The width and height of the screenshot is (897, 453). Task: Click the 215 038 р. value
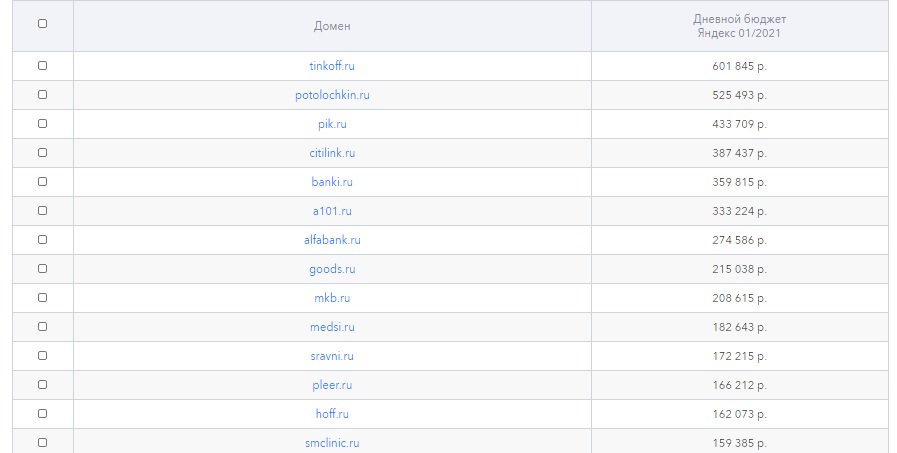(x=739, y=269)
